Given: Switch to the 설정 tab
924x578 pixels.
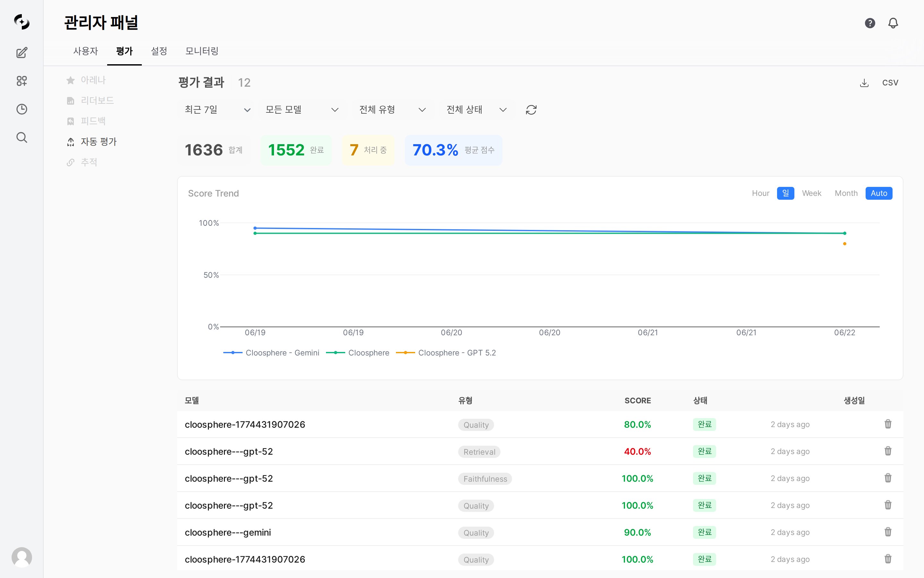Looking at the screenshot, I should [x=159, y=51].
